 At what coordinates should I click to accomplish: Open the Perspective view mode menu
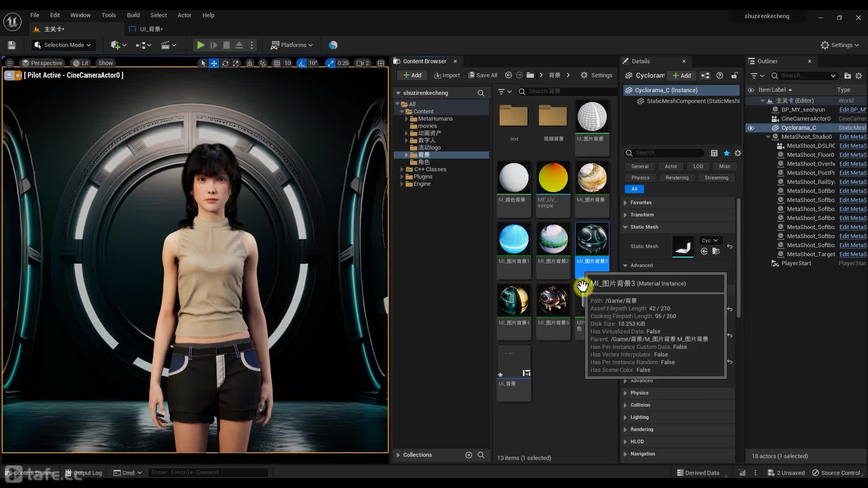coord(43,63)
